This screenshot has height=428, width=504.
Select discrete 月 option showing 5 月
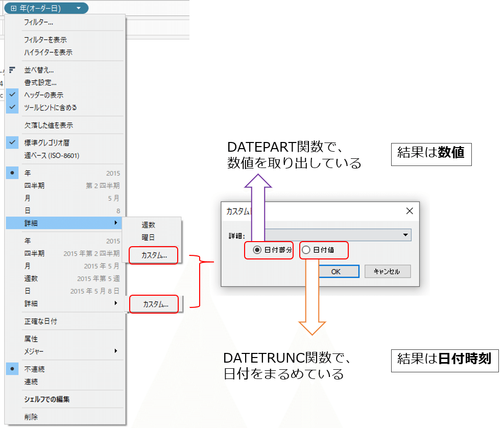(65, 198)
